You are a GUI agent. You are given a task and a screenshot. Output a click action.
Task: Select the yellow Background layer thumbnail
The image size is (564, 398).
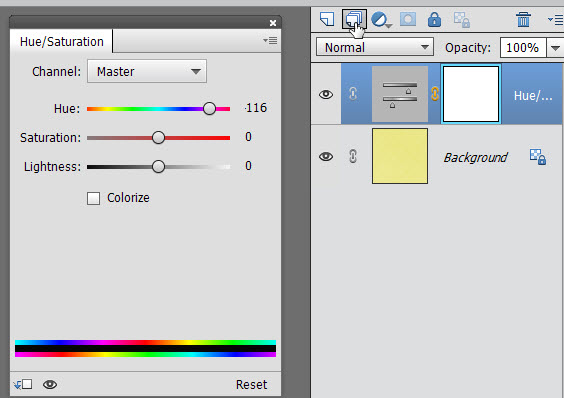pos(400,156)
